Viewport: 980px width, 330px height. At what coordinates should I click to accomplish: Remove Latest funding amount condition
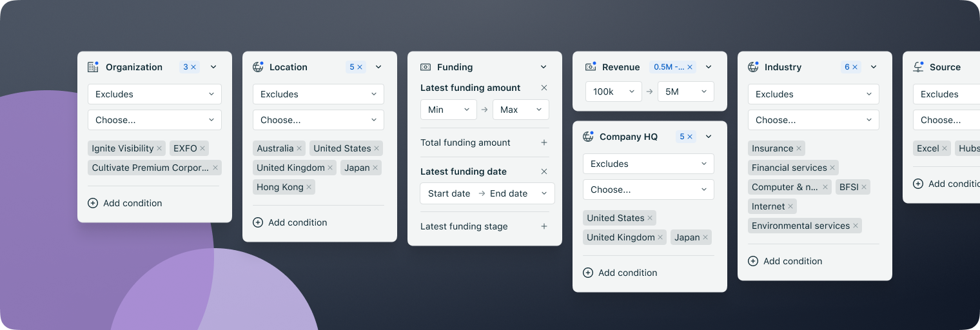click(x=544, y=88)
